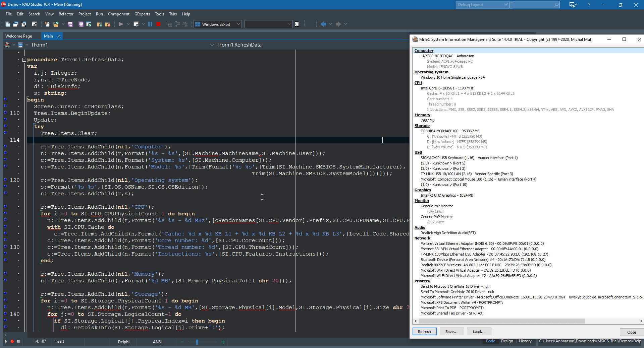Click the Load... button in MiTeC window

(x=479, y=332)
